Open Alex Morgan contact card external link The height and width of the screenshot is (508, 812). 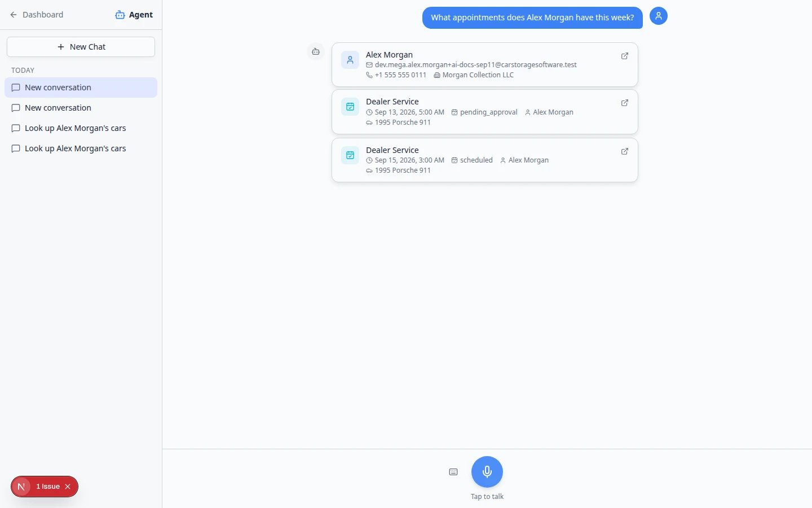pos(625,56)
